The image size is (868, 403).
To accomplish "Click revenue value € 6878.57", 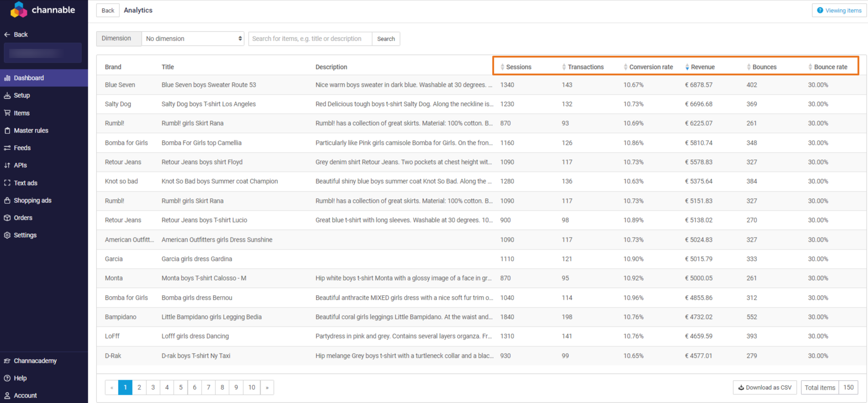I will 699,85.
